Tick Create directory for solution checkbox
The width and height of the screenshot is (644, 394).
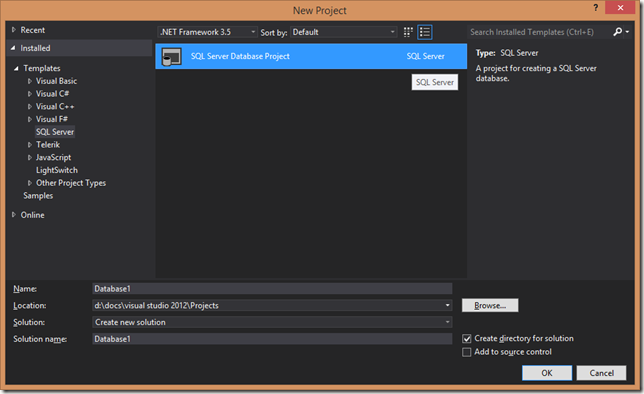tap(467, 339)
